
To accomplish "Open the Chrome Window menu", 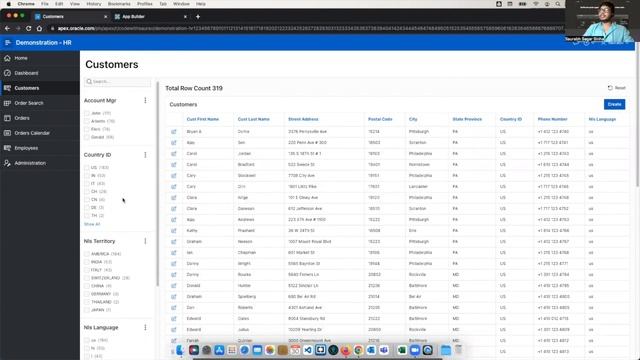I will point(181,4).
